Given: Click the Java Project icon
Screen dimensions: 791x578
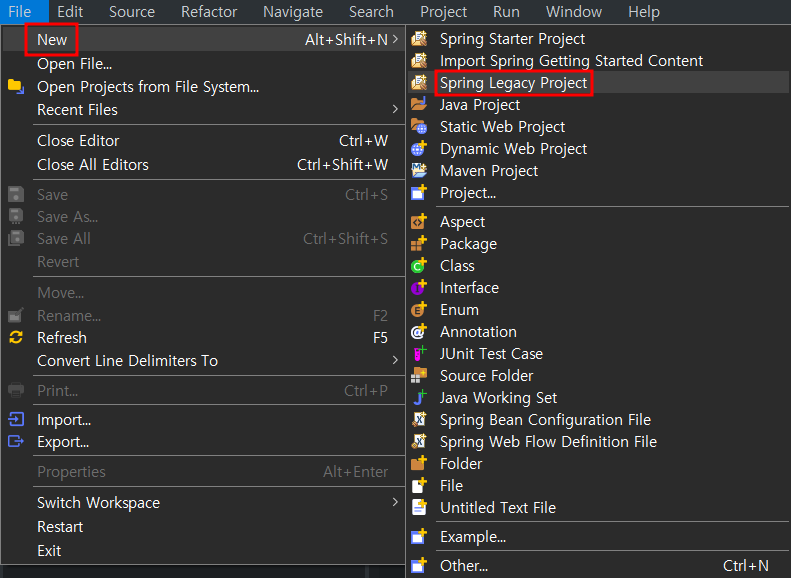Looking at the screenshot, I should (x=419, y=104).
